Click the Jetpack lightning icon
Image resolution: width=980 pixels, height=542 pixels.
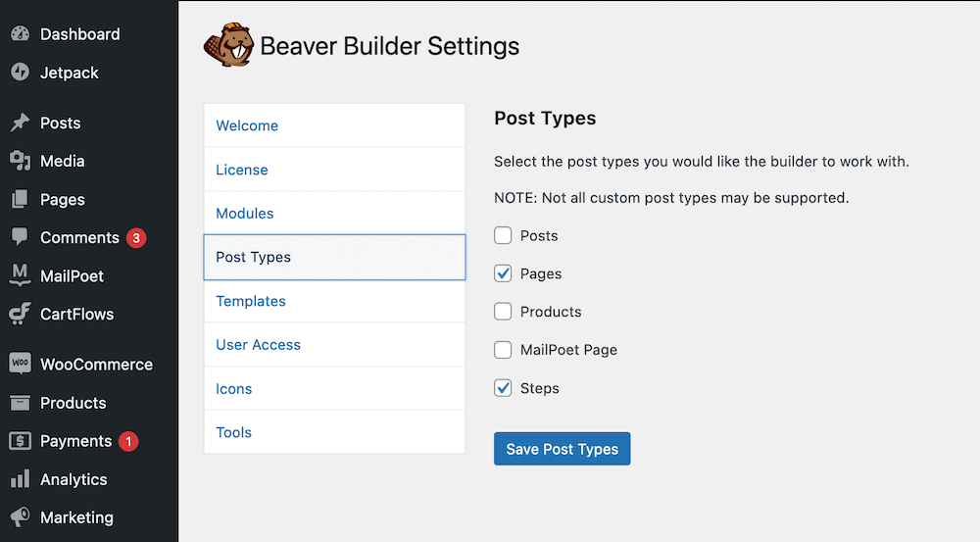point(20,73)
